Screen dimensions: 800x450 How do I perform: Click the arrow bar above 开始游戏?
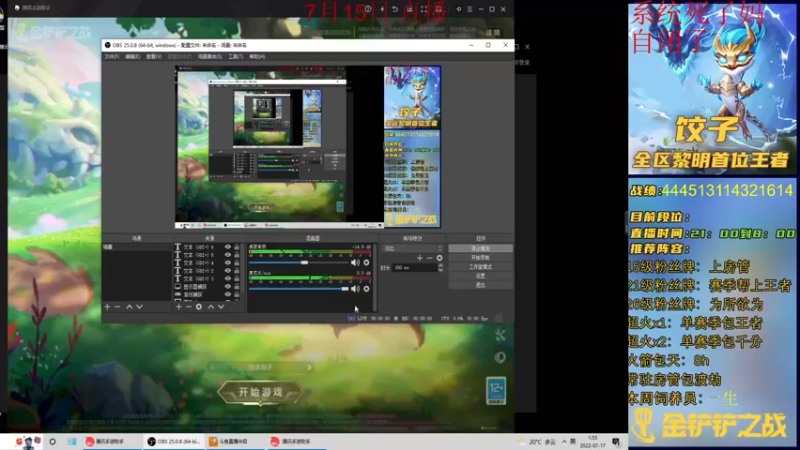click(x=261, y=367)
